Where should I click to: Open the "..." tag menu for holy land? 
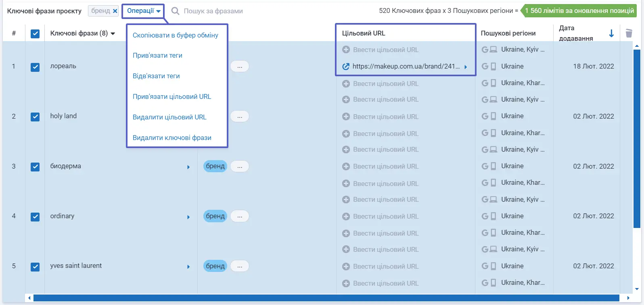[x=240, y=116]
